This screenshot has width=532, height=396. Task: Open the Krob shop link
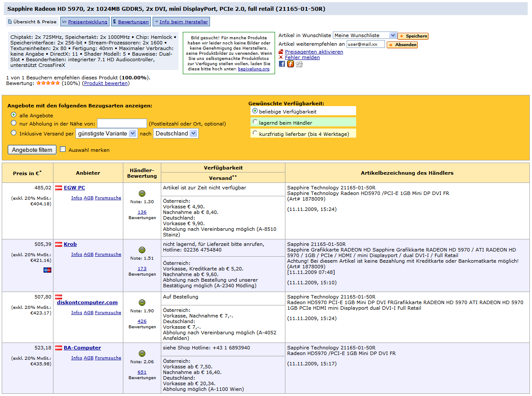tap(70, 244)
